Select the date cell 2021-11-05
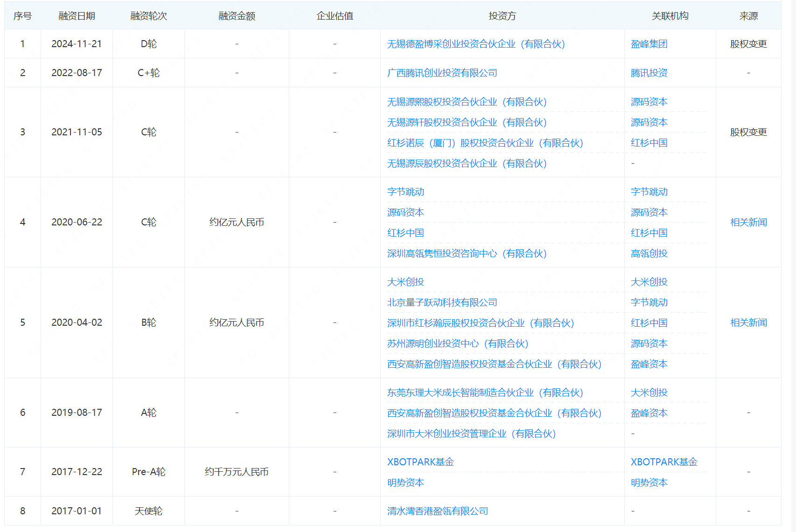796x532 pixels. (77, 132)
